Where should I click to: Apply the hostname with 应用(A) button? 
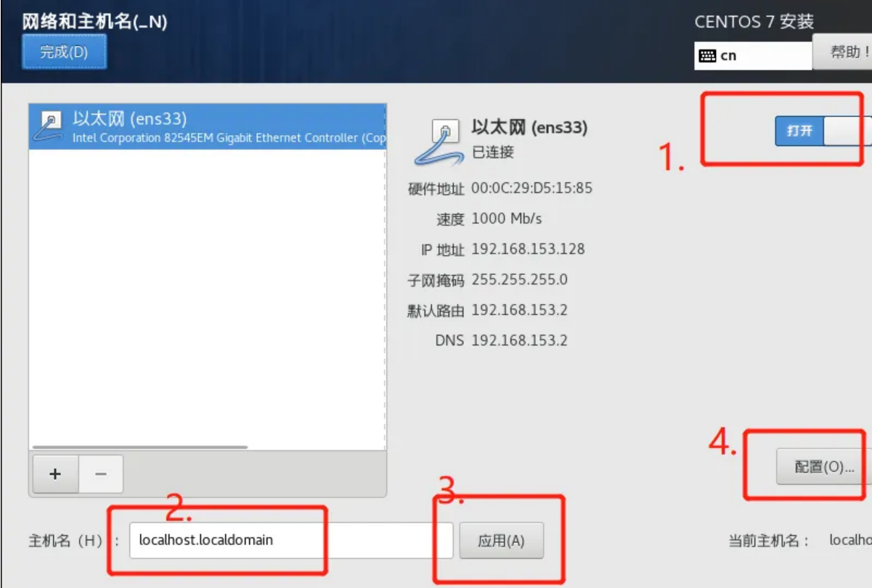coord(501,541)
